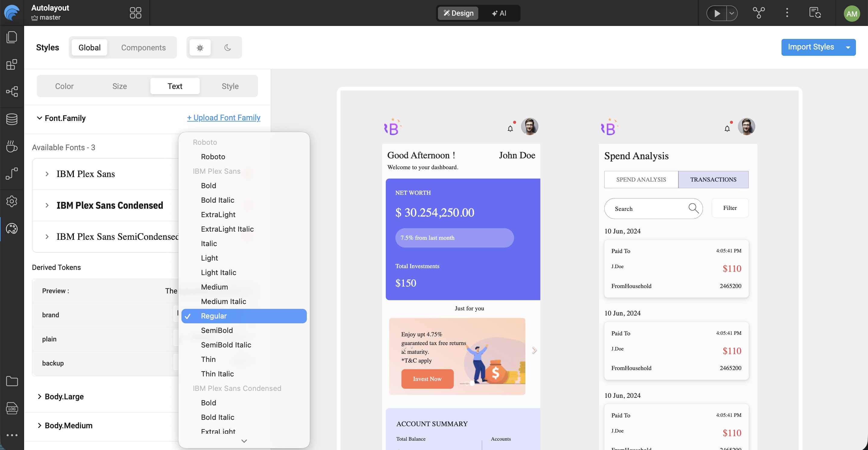868x450 pixels.
Task: Click the Search field in preview
Action: 653,209
